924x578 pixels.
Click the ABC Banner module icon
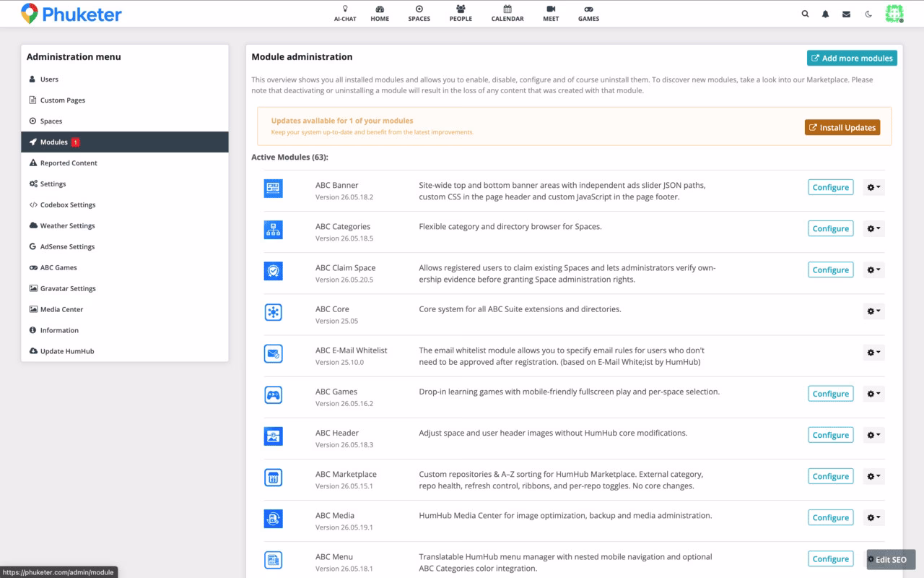(x=274, y=189)
